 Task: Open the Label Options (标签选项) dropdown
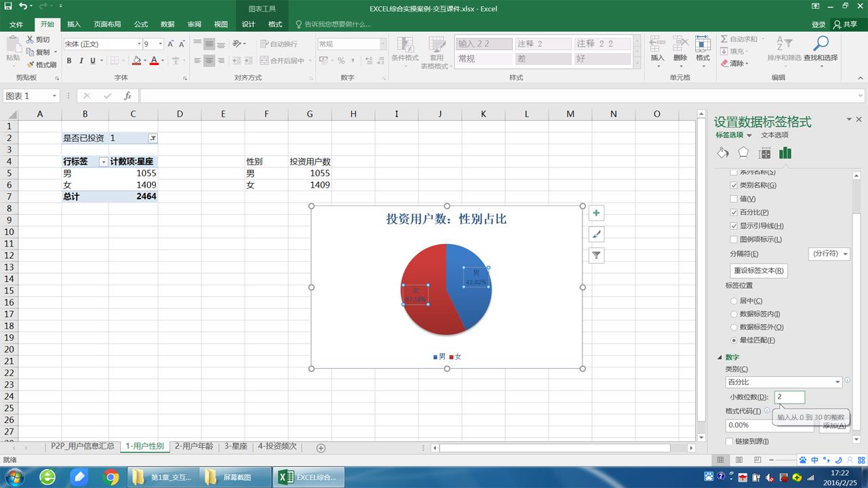749,136
